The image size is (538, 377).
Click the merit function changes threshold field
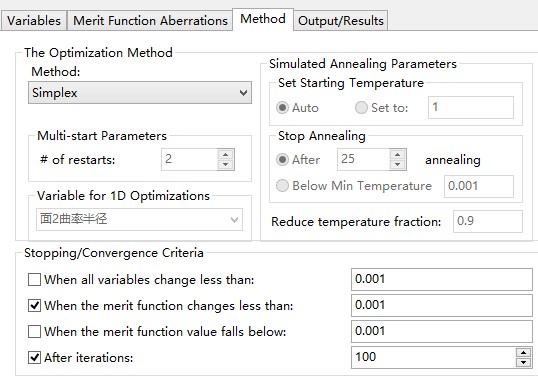tap(442, 305)
